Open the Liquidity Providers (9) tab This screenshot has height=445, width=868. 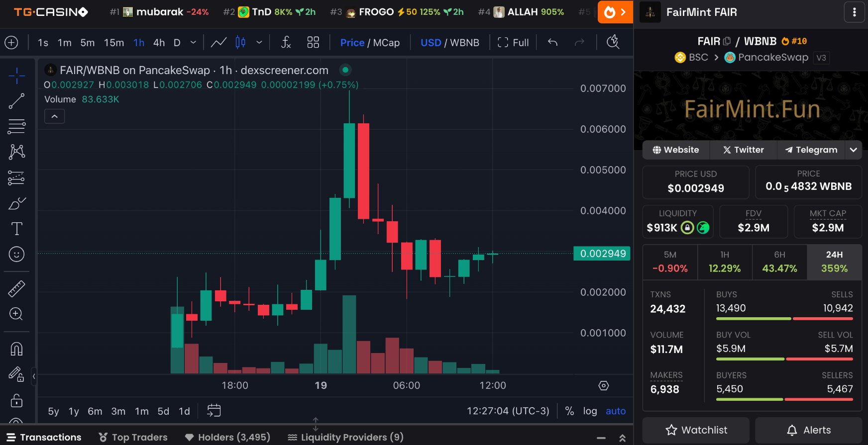345,437
